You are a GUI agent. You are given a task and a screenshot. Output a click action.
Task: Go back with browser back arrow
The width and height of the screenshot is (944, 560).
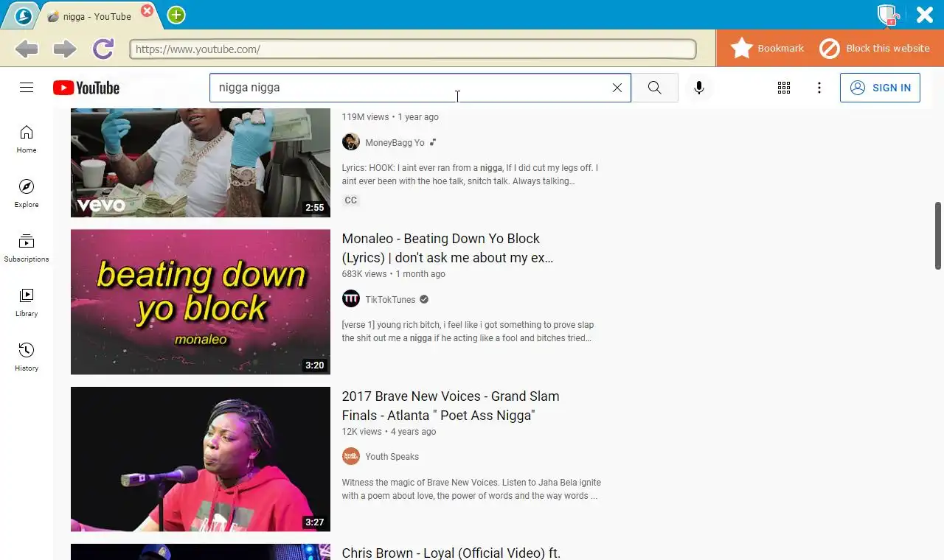tap(27, 49)
